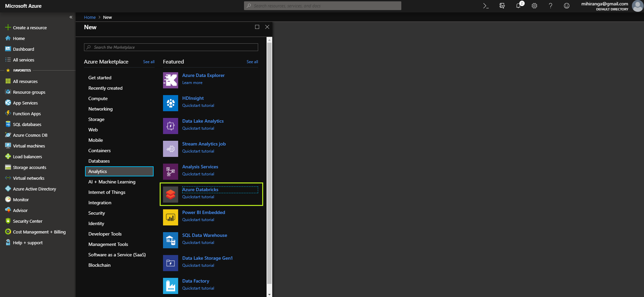The height and width of the screenshot is (297, 644).
Task: Click the Azure Cosmos DB sidebar icon
Action: pos(8,135)
